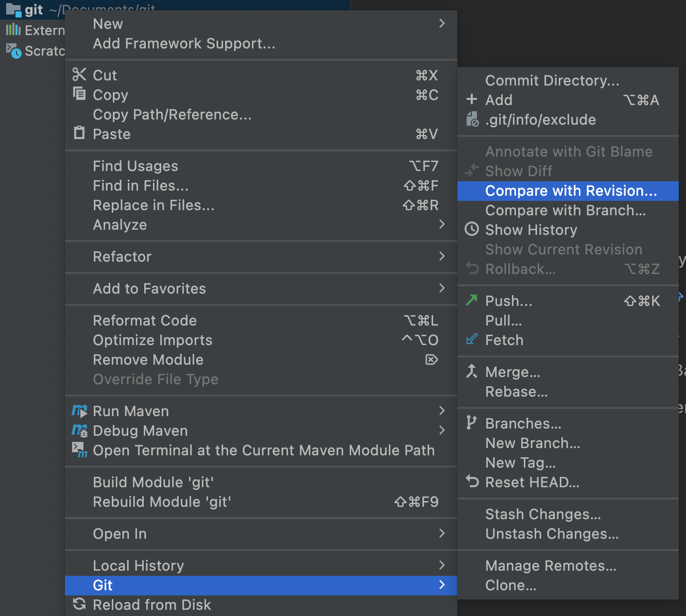The image size is (686, 616).
Task: Select the git project root folder
Action: [33, 10]
